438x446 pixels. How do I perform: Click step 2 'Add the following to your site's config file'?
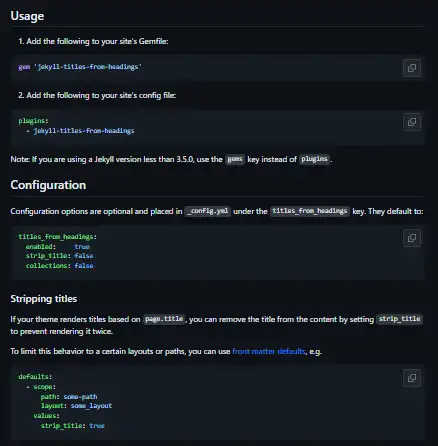(x=97, y=95)
